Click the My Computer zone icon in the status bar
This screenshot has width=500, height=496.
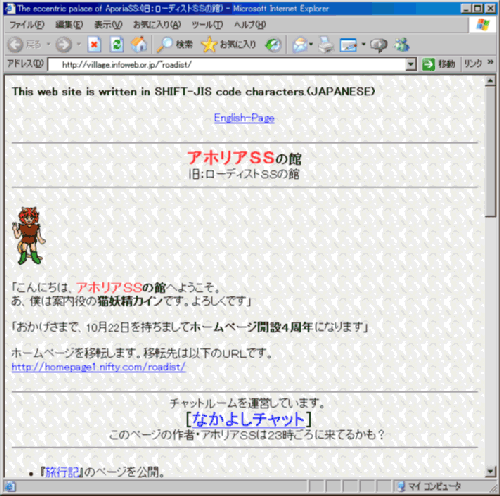(x=401, y=486)
